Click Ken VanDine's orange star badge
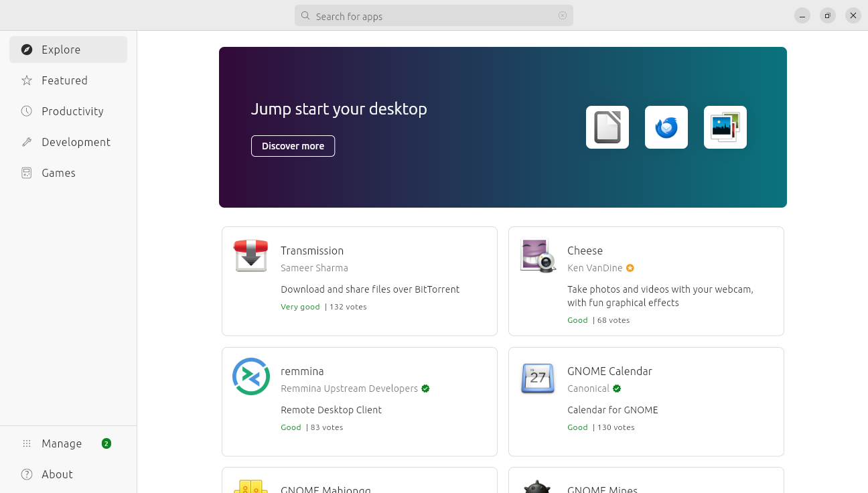 tap(630, 268)
